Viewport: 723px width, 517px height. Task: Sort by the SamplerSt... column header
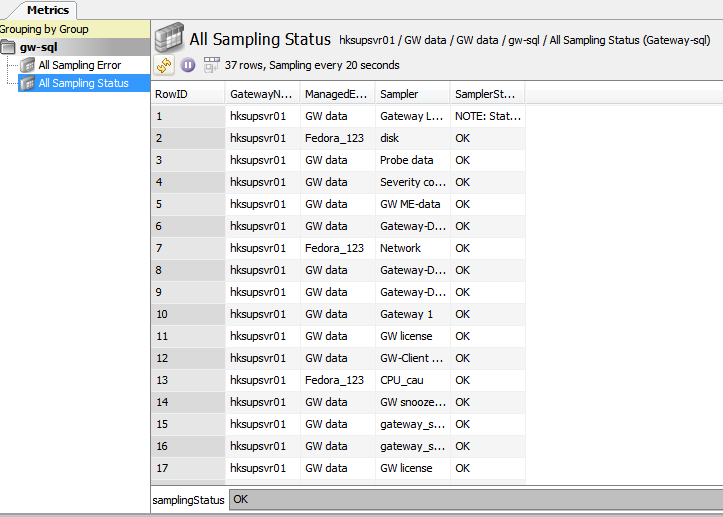click(487, 94)
